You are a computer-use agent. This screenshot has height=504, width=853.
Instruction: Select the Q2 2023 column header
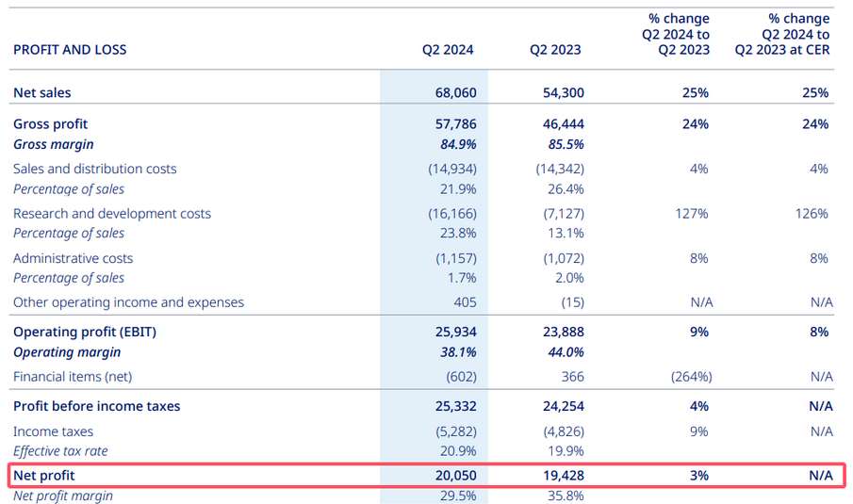tap(555, 50)
